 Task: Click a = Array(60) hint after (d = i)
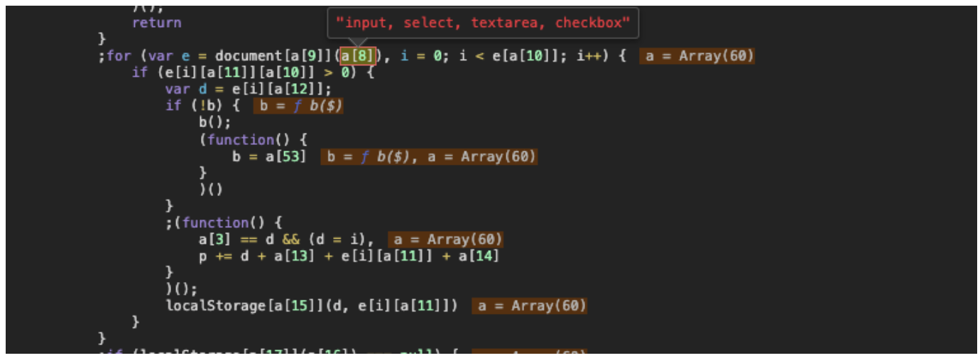(x=446, y=239)
